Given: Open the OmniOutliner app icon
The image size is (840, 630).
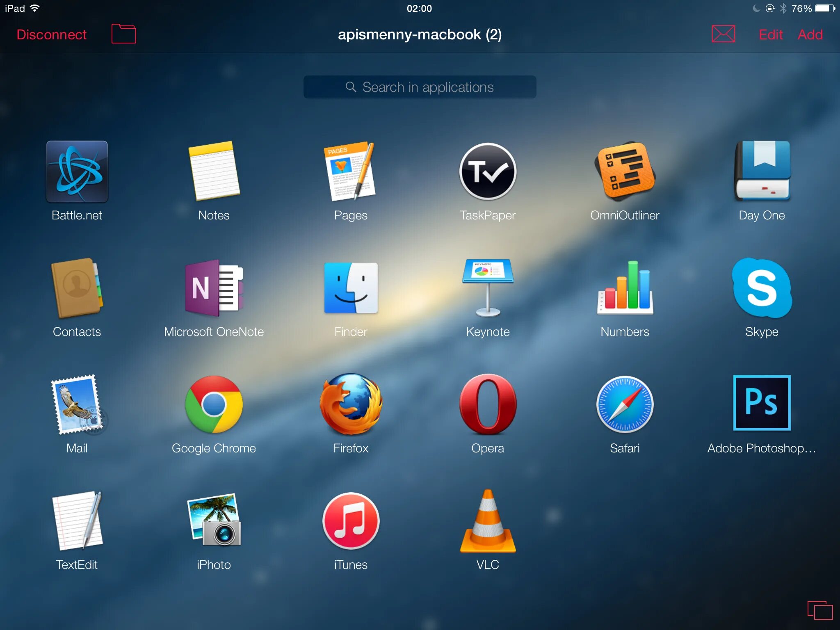Looking at the screenshot, I should coord(625,171).
